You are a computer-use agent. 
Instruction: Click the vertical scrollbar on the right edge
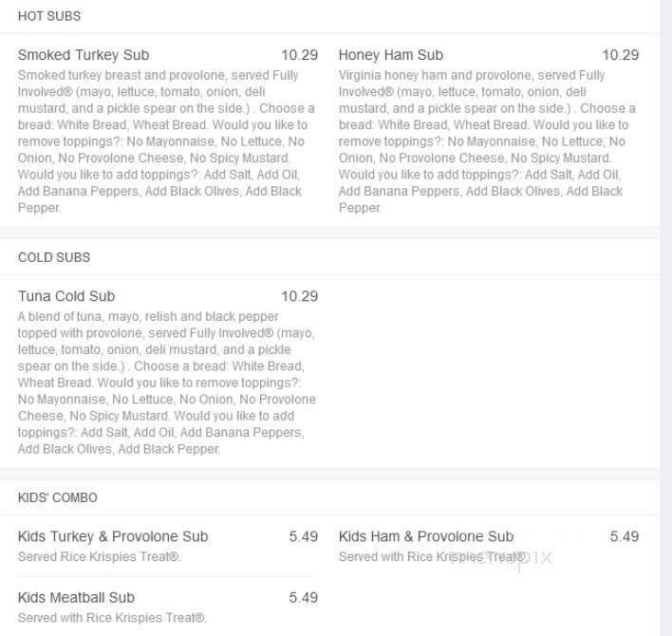(x=665, y=318)
